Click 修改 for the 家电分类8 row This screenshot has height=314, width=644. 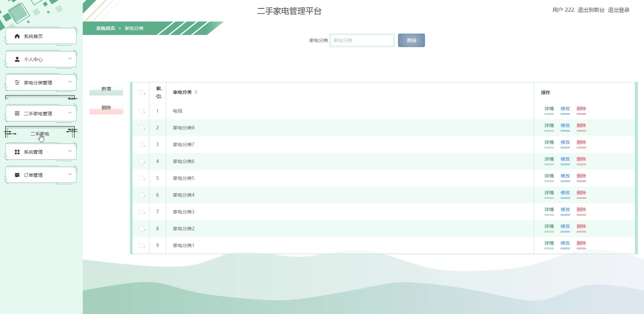click(565, 126)
